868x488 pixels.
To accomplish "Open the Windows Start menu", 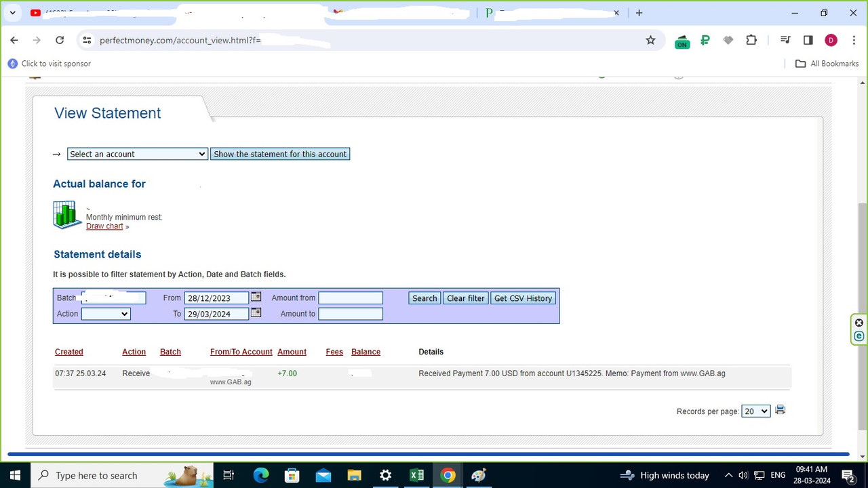I will pyautogui.click(x=15, y=475).
